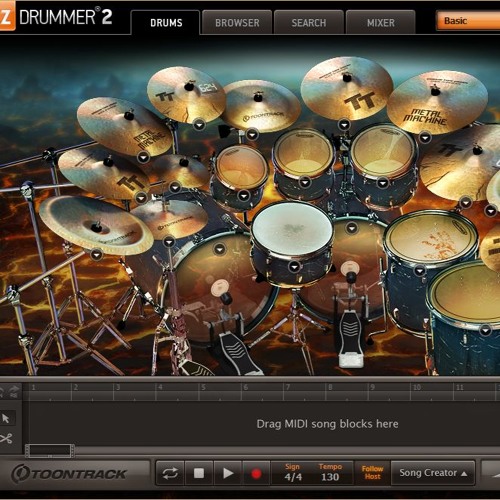
Task: Click the timeline overview scroll handle
Action: (50, 451)
